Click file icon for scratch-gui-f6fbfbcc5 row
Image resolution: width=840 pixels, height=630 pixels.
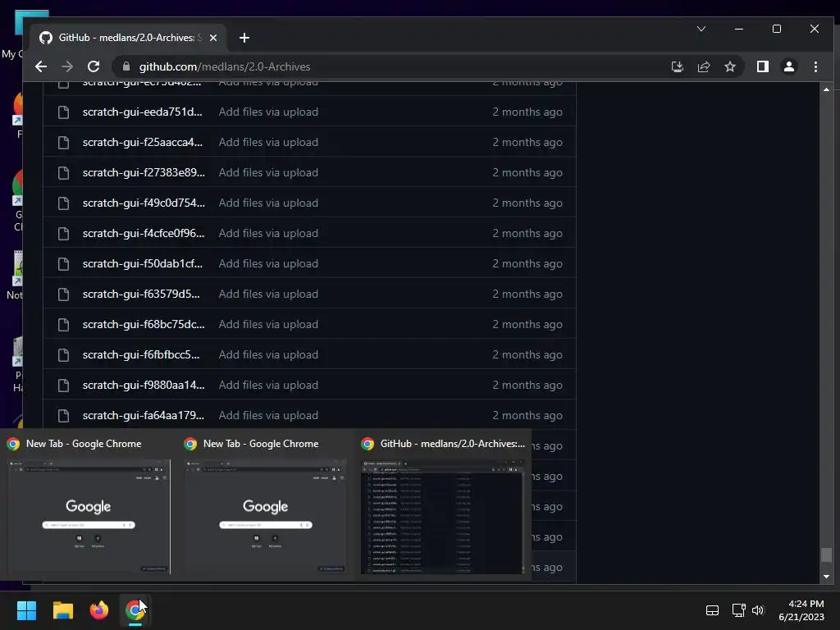(63, 354)
